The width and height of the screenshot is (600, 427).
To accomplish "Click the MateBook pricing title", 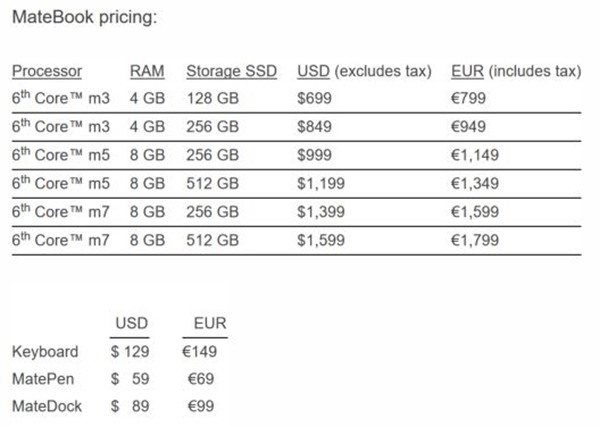I will tap(84, 17).
